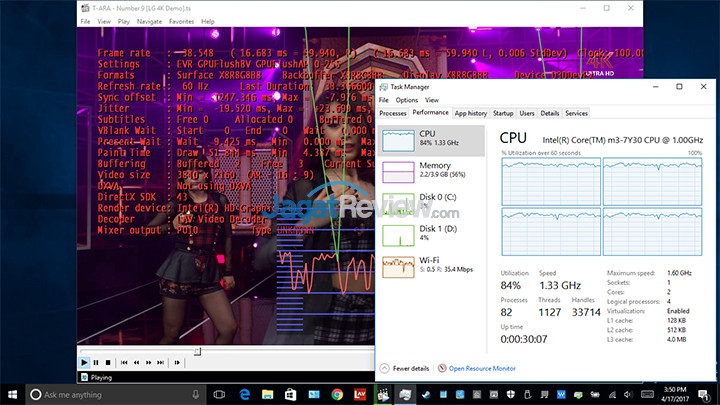Open Task View from taskbar
Image resolution: width=720 pixels, height=405 pixels.
click(x=219, y=394)
